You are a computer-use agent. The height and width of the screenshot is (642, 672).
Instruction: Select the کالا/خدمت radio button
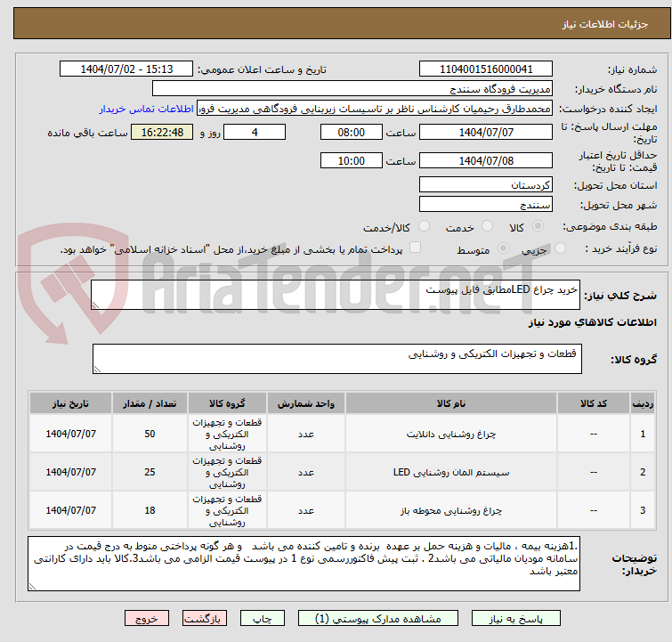pos(424,226)
